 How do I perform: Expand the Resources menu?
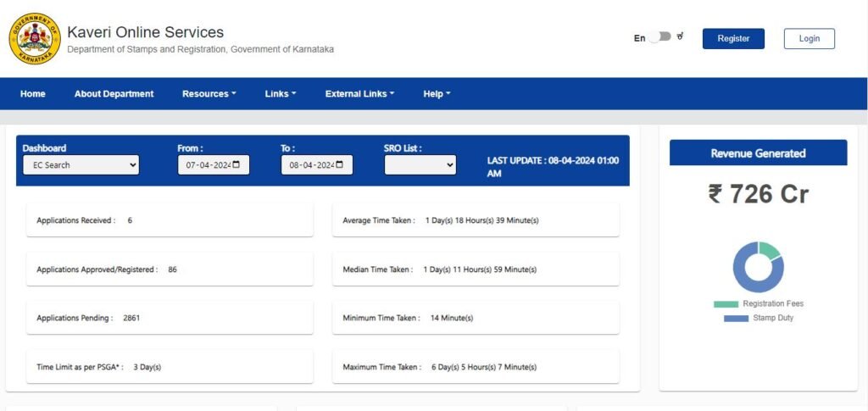209,94
